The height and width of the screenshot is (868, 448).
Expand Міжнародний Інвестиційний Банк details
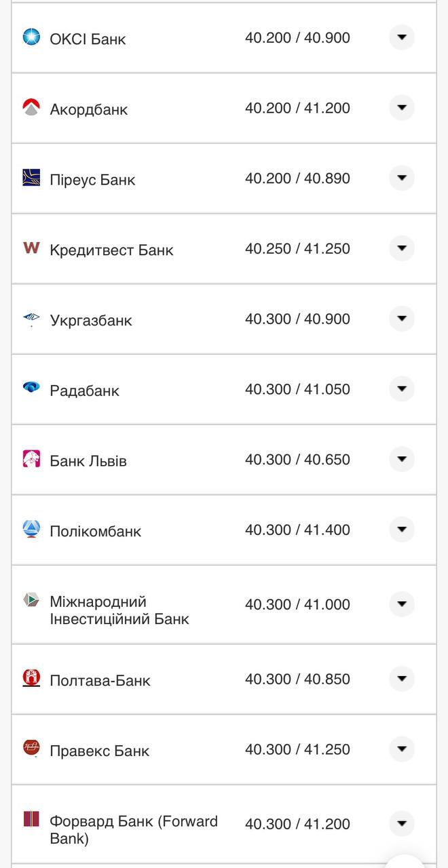[402, 604]
